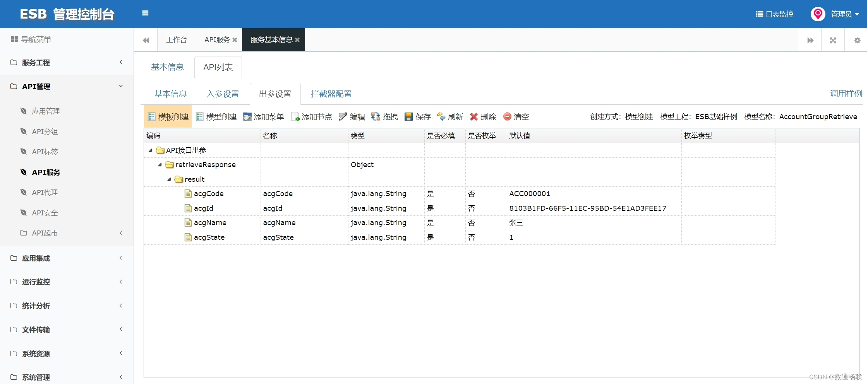Open the 管理员 user dropdown
The width and height of the screenshot is (868, 384).
(x=845, y=14)
